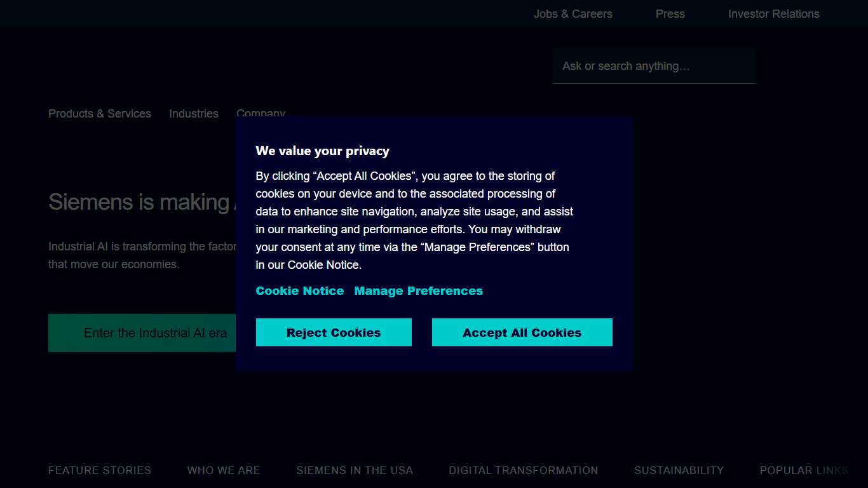The width and height of the screenshot is (868, 488).
Task: Open the Industries navigation menu
Action: click(x=193, y=114)
